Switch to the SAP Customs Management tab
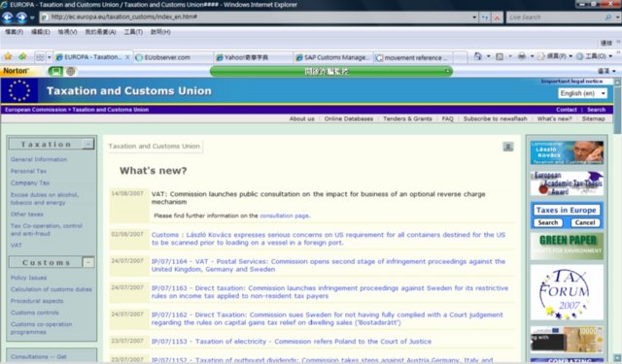The width and height of the screenshot is (622, 364). [333, 57]
